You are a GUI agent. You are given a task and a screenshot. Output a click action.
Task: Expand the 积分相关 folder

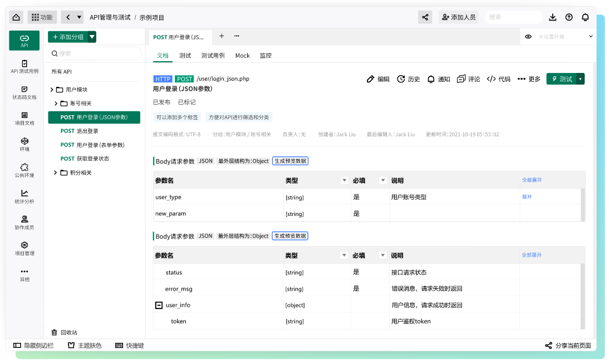(x=56, y=173)
